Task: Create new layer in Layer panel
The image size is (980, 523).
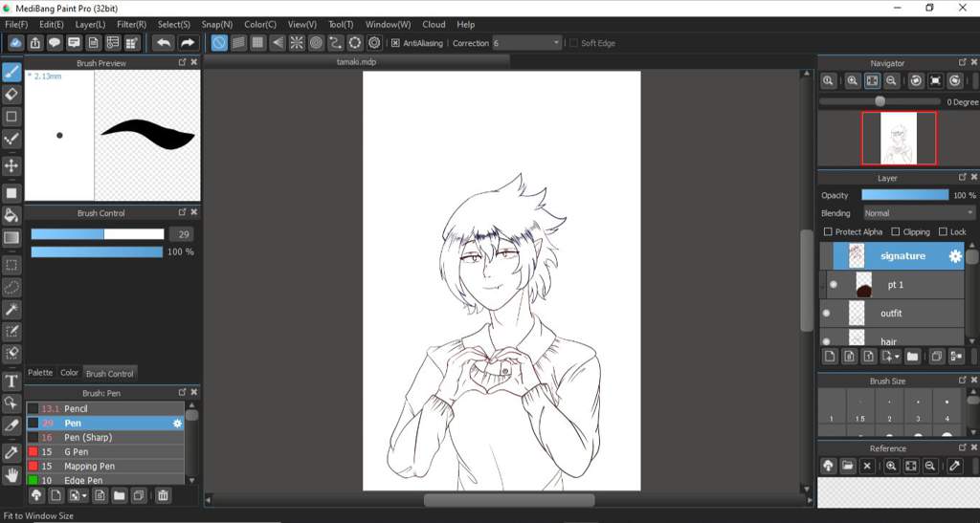Action: click(830, 357)
